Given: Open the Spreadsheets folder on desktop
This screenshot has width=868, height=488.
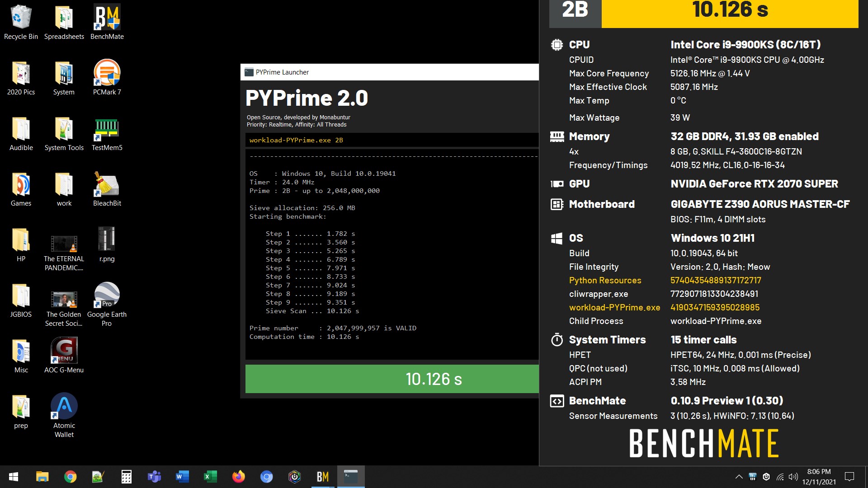Looking at the screenshot, I should point(64,23).
